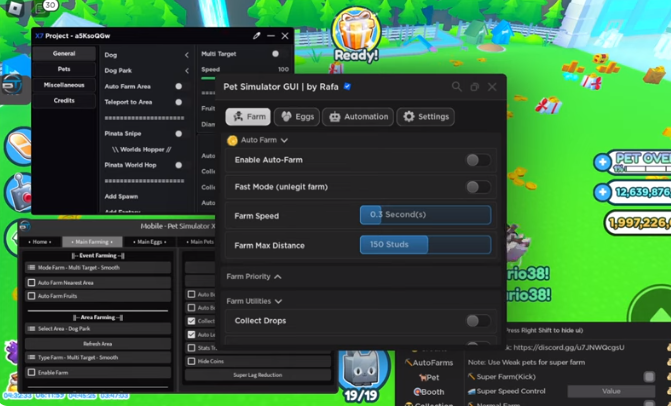Check Hide Coins checkbox
Screen dimensions: 671x406
(191, 362)
